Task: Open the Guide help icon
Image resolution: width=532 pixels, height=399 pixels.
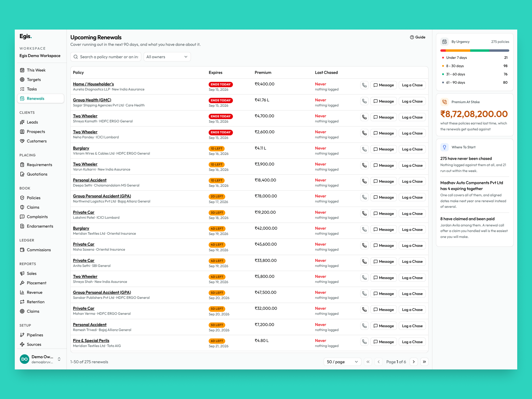Action: pyautogui.click(x=412, y=37)
